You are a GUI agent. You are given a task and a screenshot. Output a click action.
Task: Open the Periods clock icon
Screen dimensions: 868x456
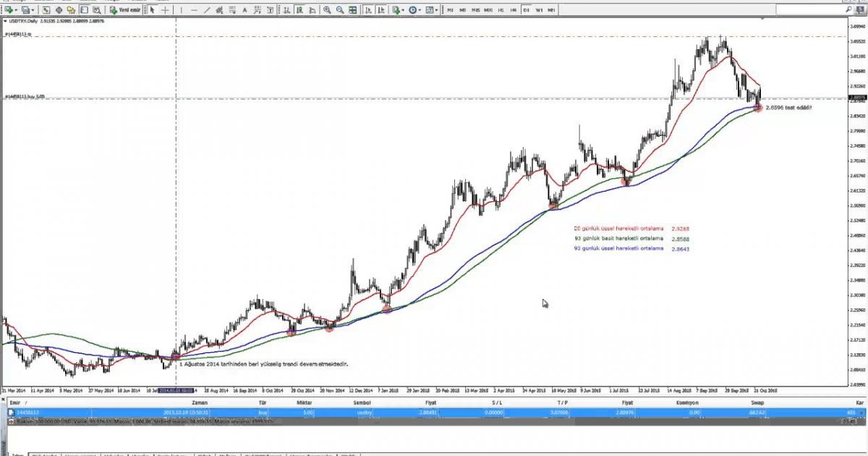coord(413,10)
